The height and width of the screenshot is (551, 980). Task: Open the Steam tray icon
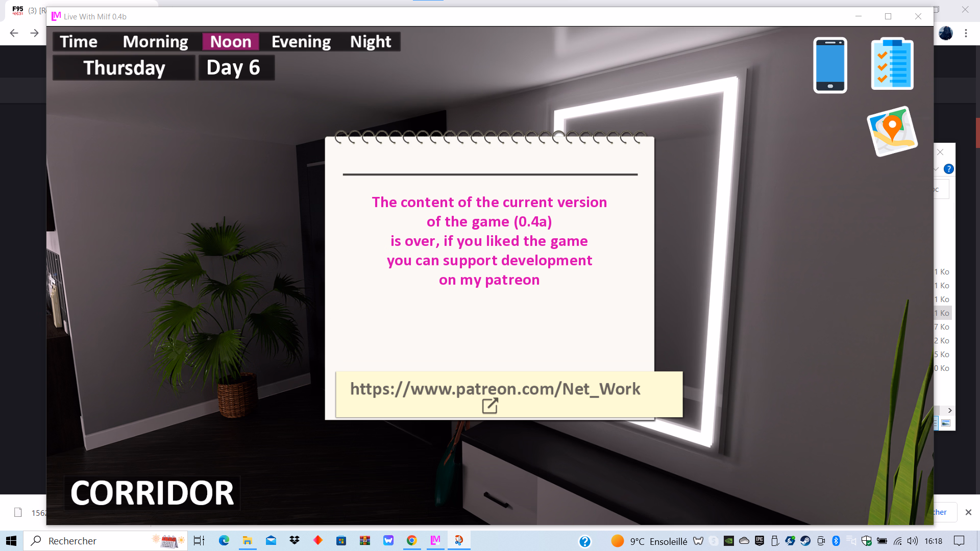tap(805, 541)
